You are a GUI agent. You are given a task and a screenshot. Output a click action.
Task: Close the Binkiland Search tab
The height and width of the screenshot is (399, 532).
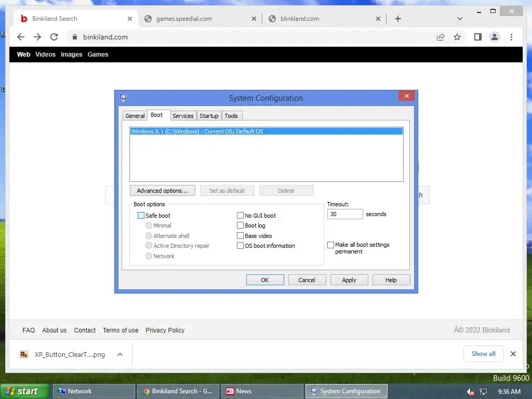pos(129,19)
